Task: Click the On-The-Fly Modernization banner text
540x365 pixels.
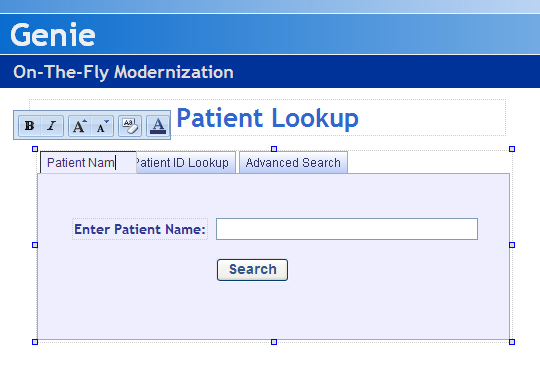Action: pyautogui.click(x=123, y=72)
